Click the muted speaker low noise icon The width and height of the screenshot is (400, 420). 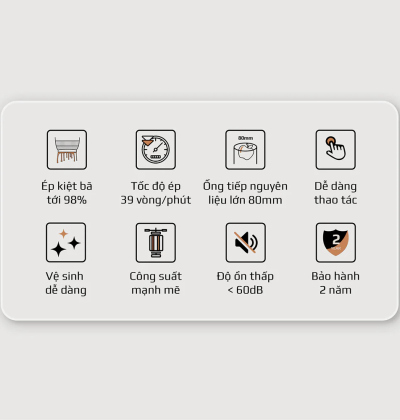(246, 243)
